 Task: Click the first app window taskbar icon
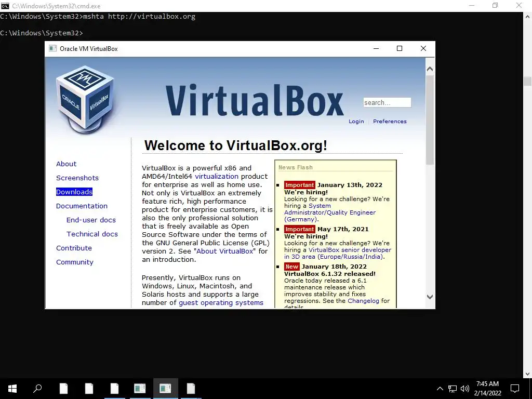[x=140, y=389]
